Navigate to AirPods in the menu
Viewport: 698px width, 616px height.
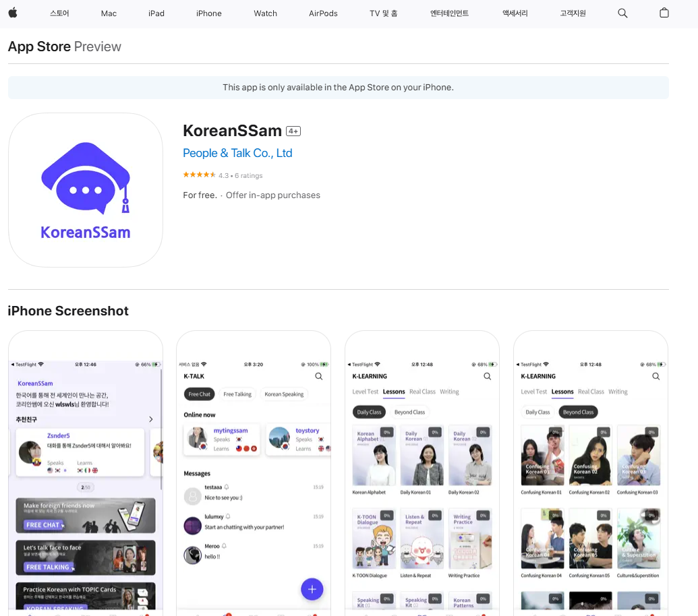point(323,13)
